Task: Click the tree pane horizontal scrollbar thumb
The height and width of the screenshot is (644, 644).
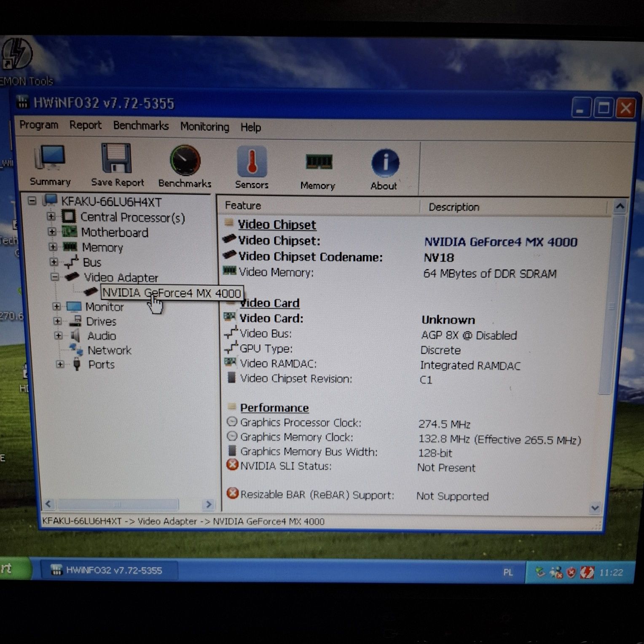Action: (x=118, y=504)
